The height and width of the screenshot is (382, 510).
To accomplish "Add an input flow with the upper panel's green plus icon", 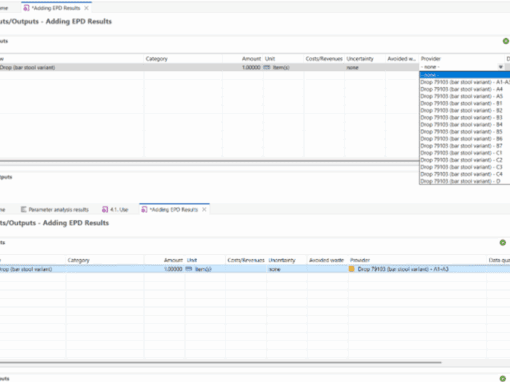I will (x=506, y=41).
